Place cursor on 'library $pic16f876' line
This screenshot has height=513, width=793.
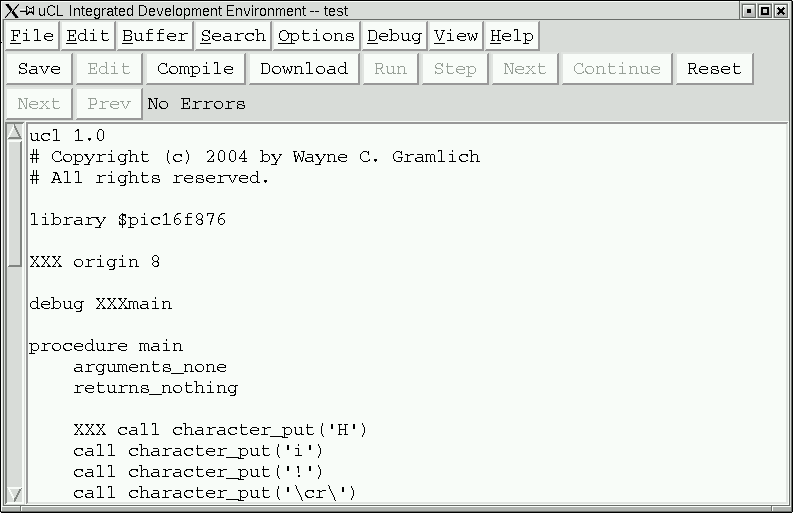(x=127, y=220)
